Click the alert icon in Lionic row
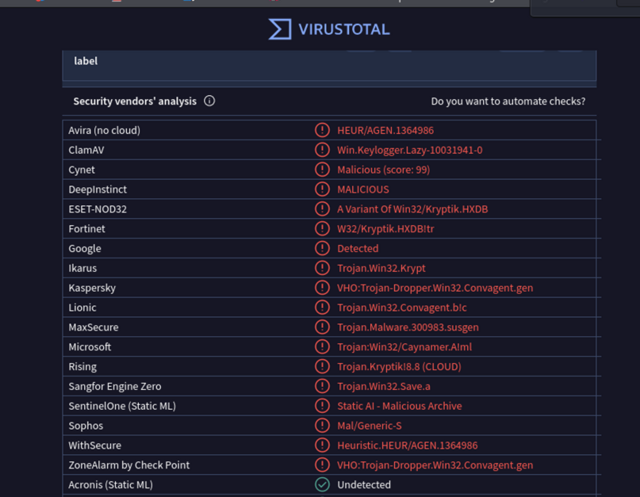The width and height of the screenshot is (640, 497). pos(322,307)
